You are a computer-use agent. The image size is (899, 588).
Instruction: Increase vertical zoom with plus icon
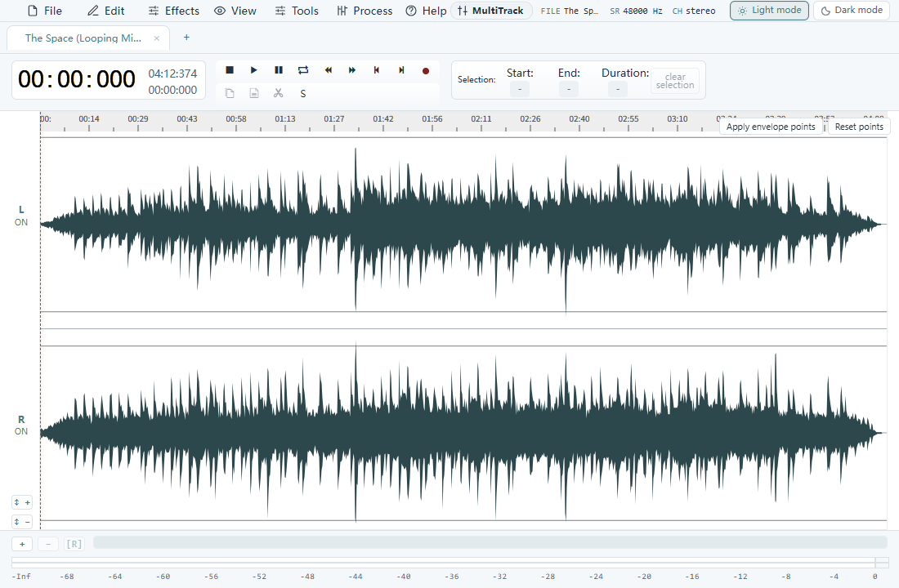point(22,502)
